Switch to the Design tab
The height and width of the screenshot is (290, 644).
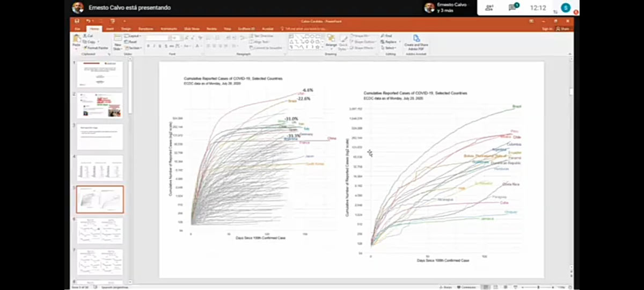[x=126, y=28]
